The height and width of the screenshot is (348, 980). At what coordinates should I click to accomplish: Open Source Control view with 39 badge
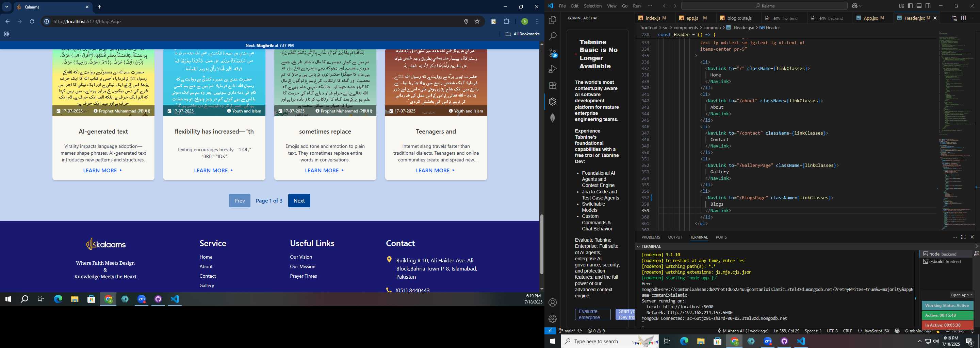(552, 53)
